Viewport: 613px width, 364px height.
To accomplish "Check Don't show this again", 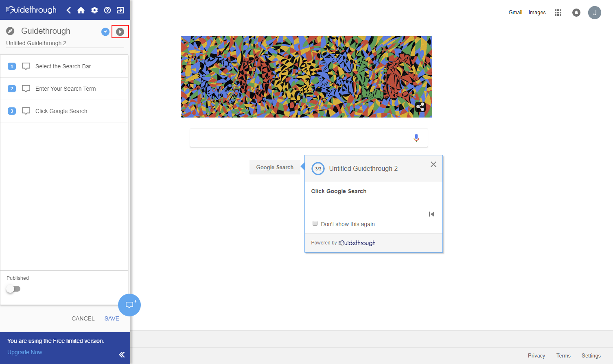I will [x=315, y=223].
